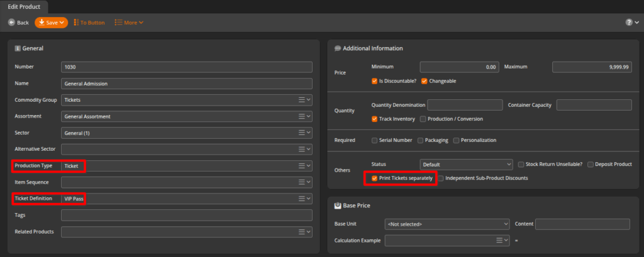Screen dimensions: 644x257
Task: Expand the Ticket Definition dropdown arrow
Action: coord(309,199)
